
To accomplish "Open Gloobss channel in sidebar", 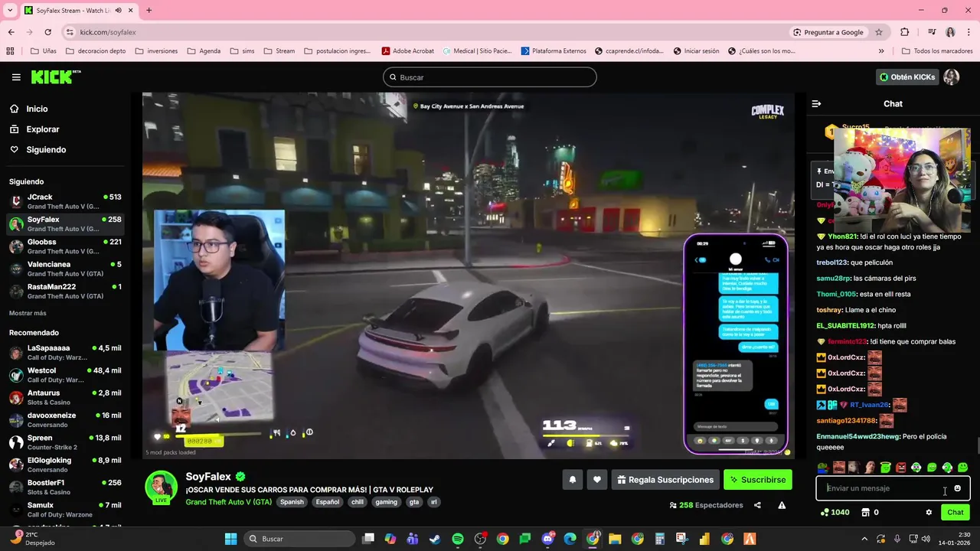I will pos(65,246).
